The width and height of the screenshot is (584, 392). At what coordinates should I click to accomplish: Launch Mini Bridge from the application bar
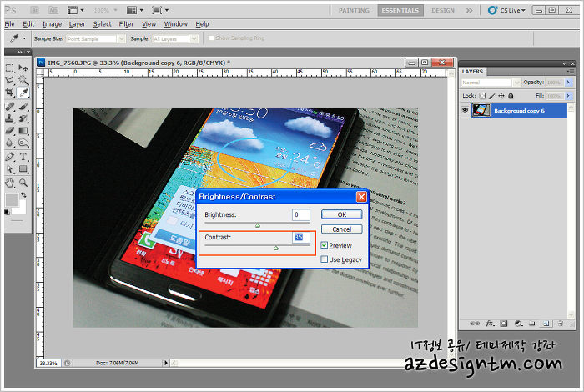(53, 10)
